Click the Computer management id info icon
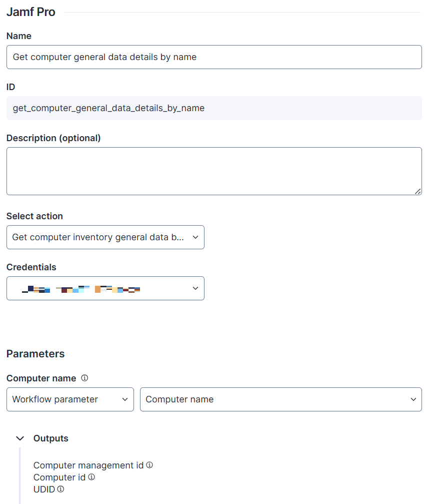The height and width of the screenshot is (504, 429). coord(149,465)
